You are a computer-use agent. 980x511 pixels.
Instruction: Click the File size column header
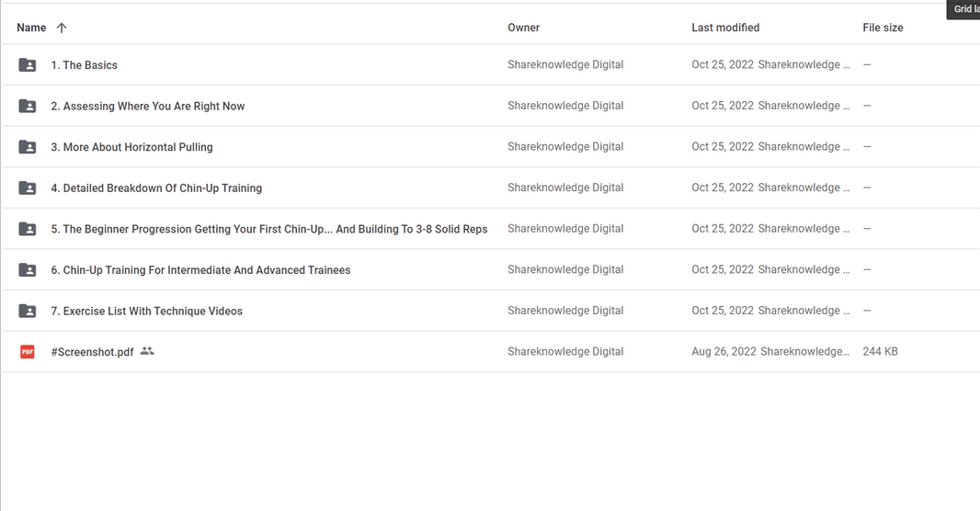click(x=883, y=28)
